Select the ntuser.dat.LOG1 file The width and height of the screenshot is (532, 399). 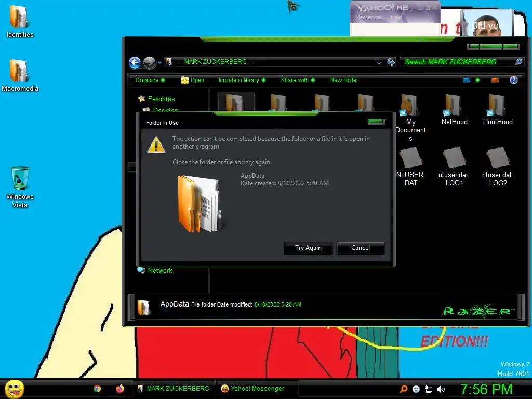pyautogui.click(x=454, y=167)
